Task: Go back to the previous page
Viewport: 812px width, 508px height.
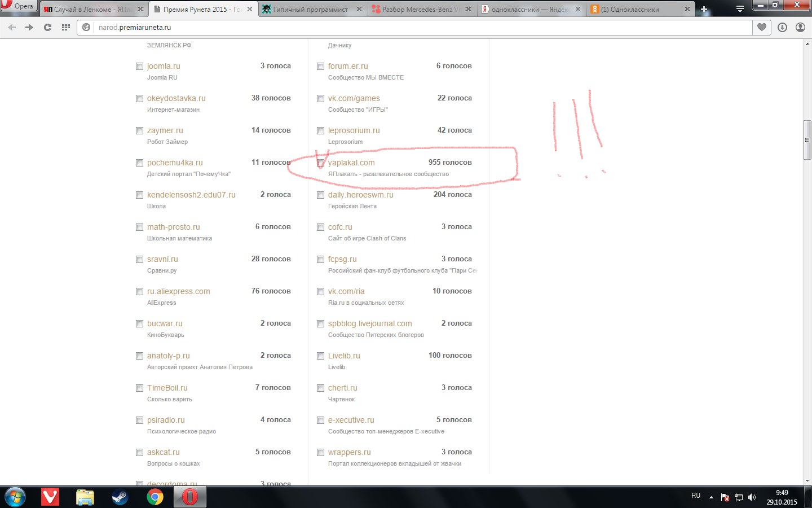Action: 12,27
